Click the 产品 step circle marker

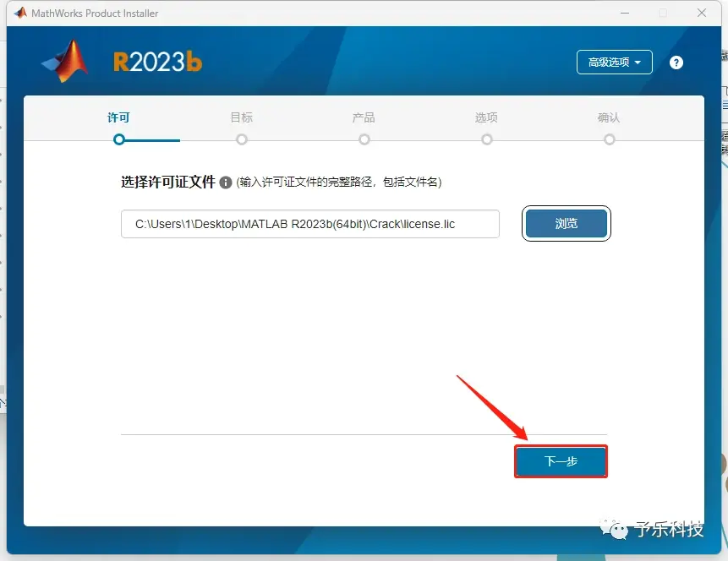coord(364,139)
